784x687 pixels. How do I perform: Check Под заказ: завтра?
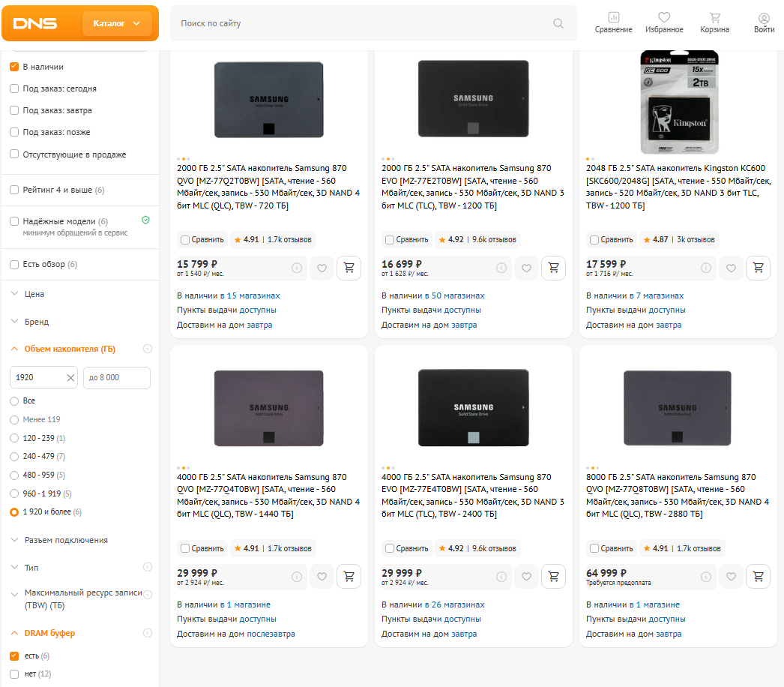[x=14, y=110]
